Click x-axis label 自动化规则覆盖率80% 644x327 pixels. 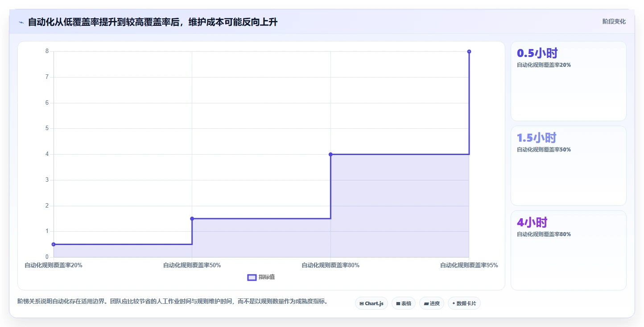point(330,265)
